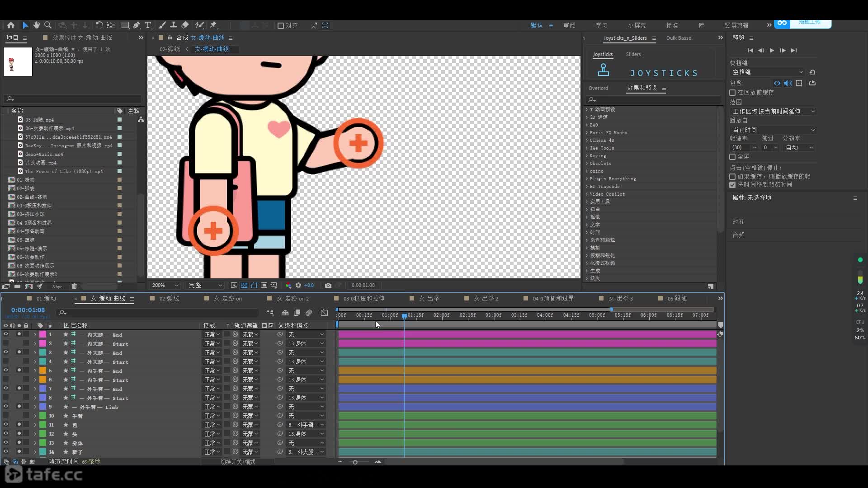Open the 工作区域按当前时间延伸 range dropdown

[x=773, y=111]
